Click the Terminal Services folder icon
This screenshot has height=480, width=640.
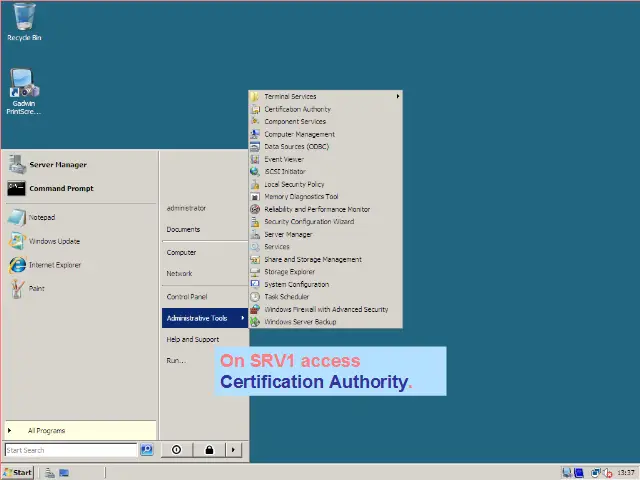click(255, 97)
